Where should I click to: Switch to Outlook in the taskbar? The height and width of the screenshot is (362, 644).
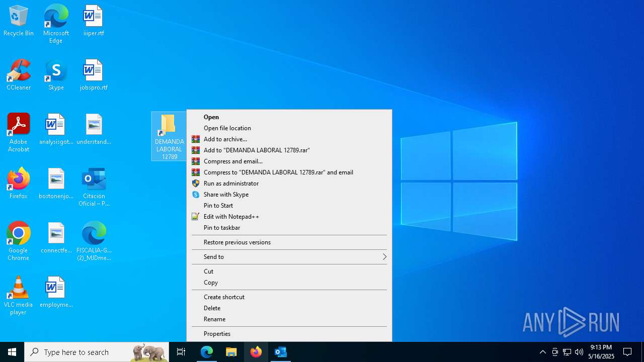[280, 352]
